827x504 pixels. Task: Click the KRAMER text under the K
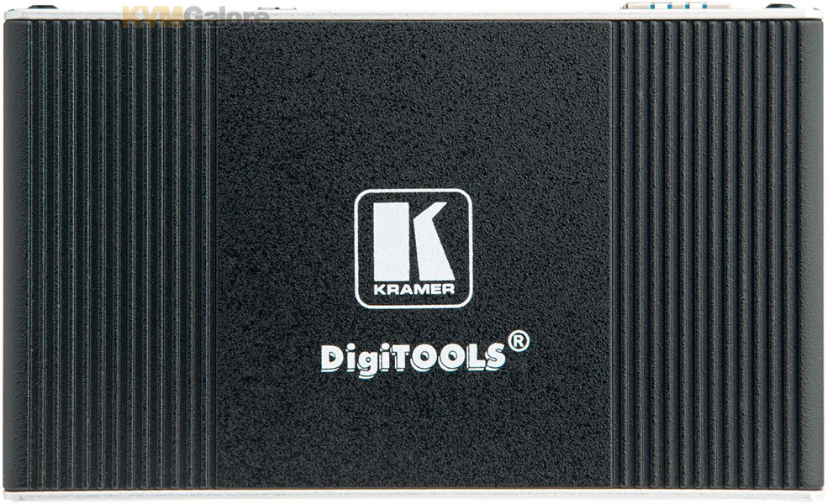413,287
